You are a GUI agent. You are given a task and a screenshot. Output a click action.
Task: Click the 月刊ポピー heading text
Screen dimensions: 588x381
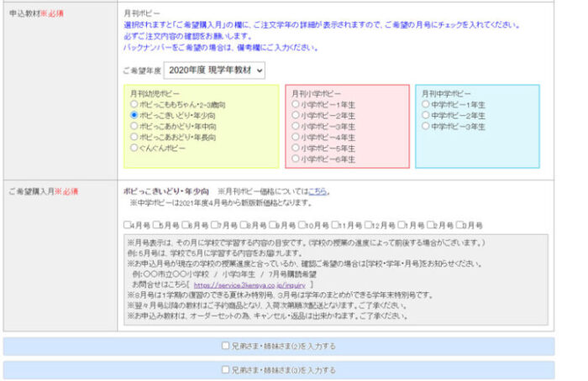click(x=142, y=13)
